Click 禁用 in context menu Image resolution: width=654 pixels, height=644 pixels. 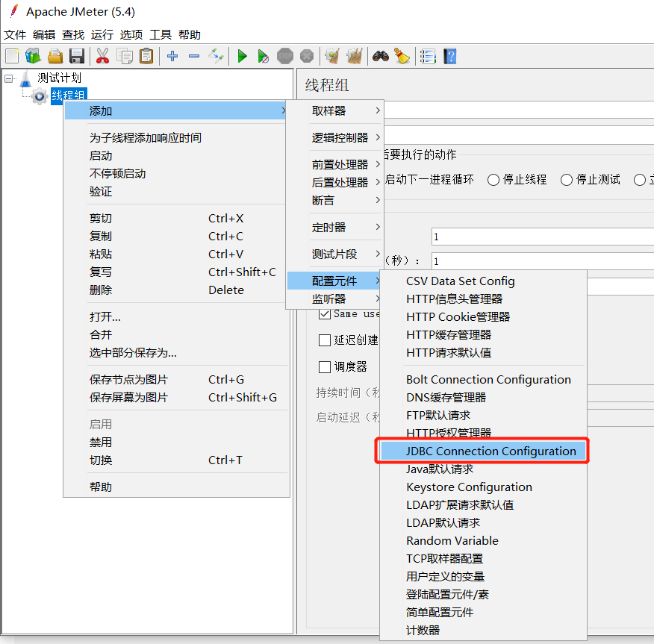click(x=176, y=443)
